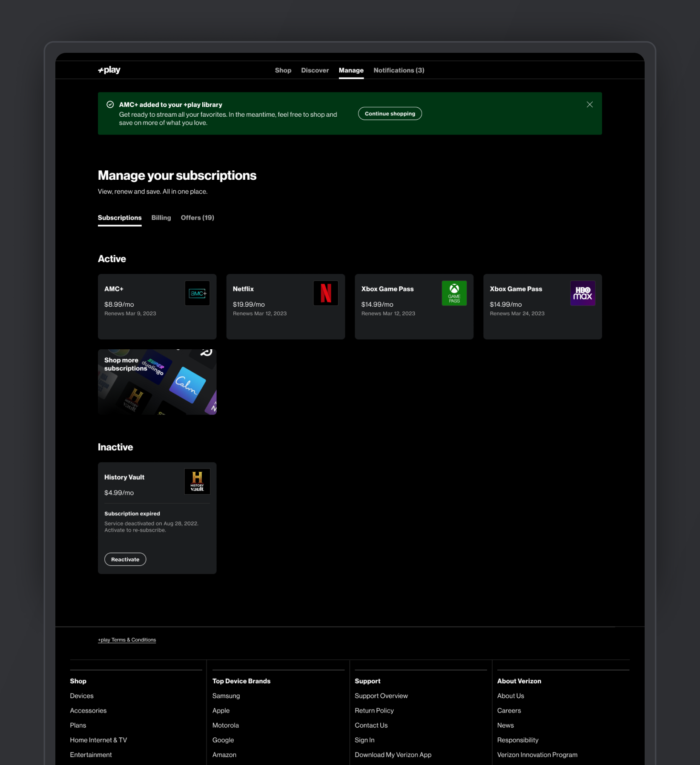Open the About Us footer link
Screen dimensions: 700x765
point(511,696)
